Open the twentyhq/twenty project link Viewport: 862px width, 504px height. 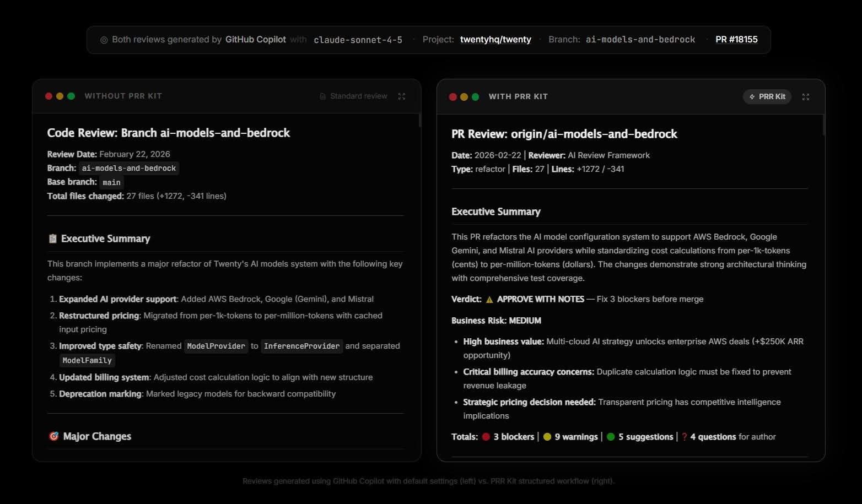495,39
